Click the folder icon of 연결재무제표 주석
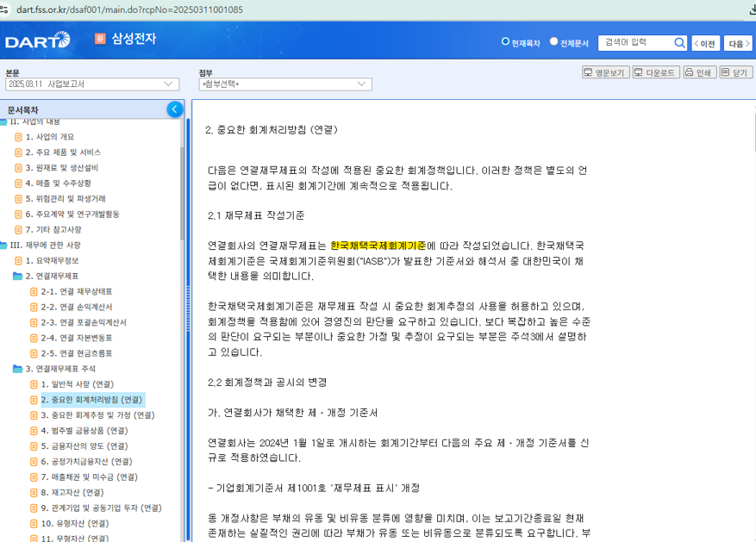 point(17,367)
